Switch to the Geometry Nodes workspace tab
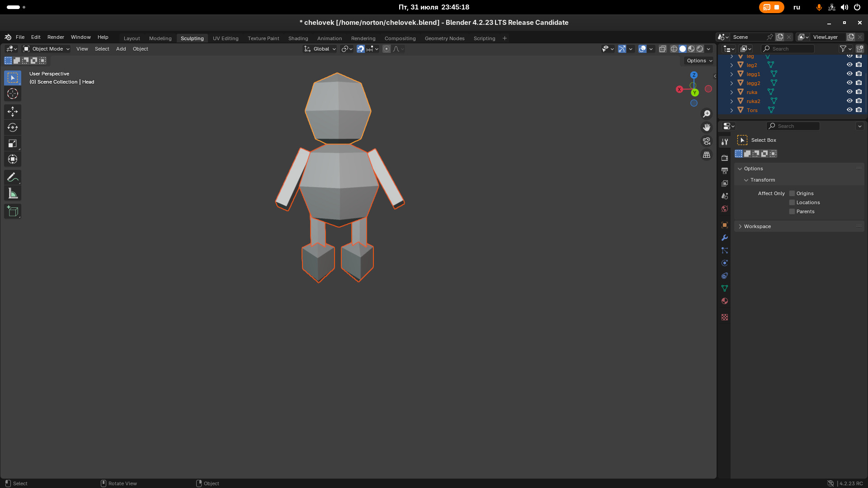 (445, 38)
